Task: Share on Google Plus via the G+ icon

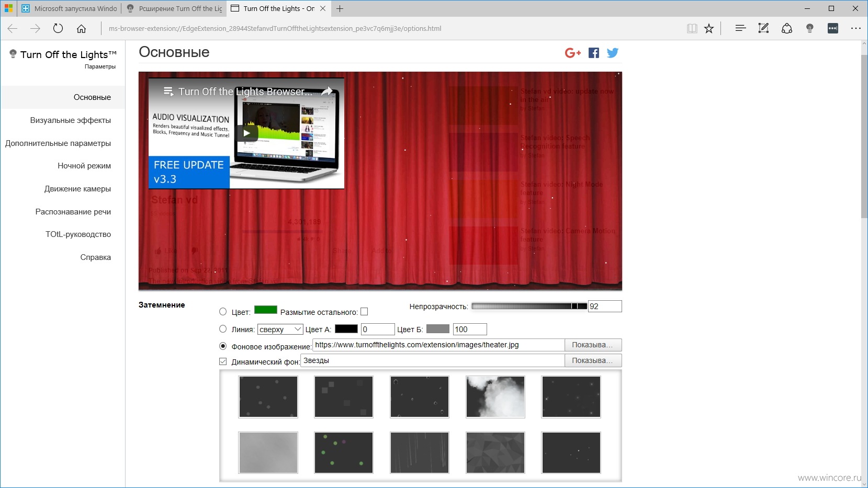Action: 573,53
